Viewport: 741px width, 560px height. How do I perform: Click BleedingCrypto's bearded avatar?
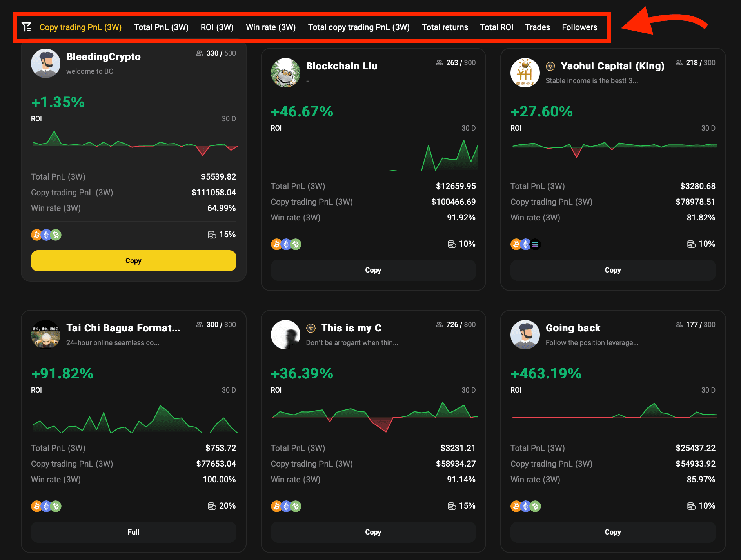point(45,63)
